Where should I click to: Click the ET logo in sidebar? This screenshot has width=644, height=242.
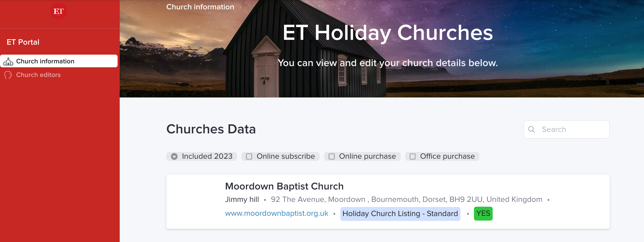58,11
